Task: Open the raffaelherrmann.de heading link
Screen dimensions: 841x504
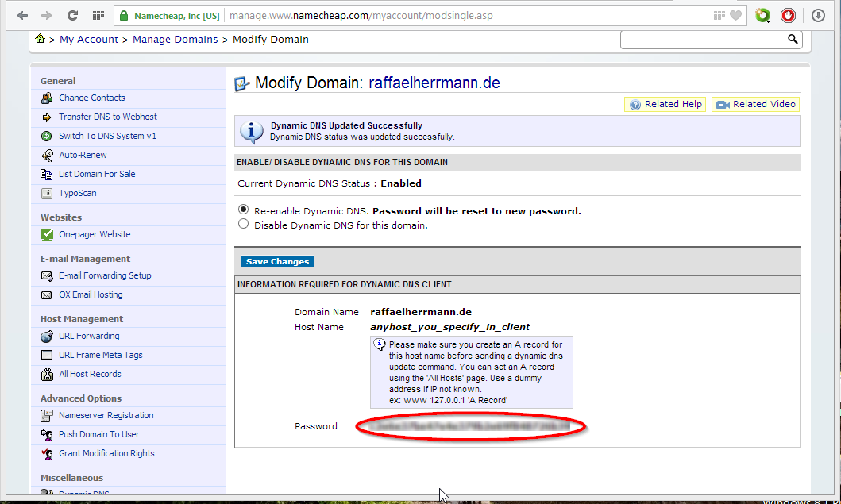Action: pos(434,83)
